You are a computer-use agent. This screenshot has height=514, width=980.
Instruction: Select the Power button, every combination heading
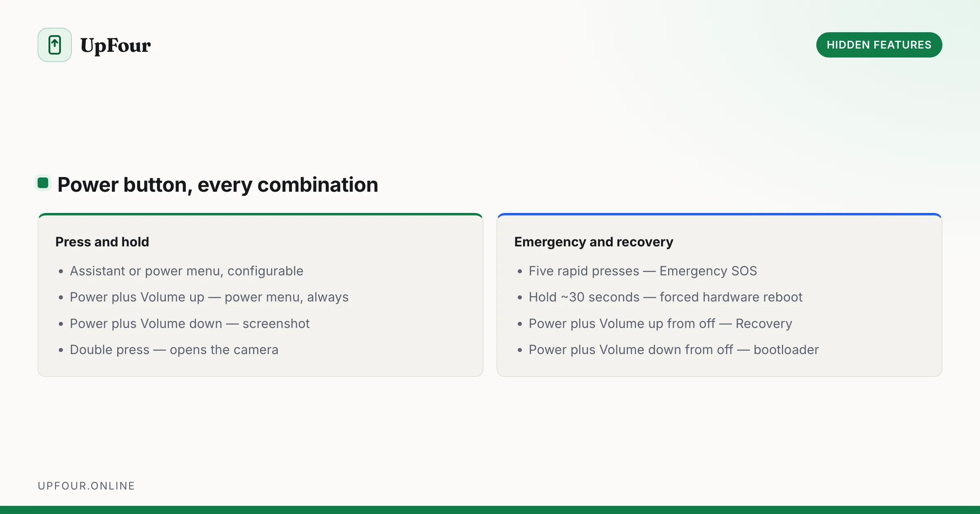coord(218,184)
